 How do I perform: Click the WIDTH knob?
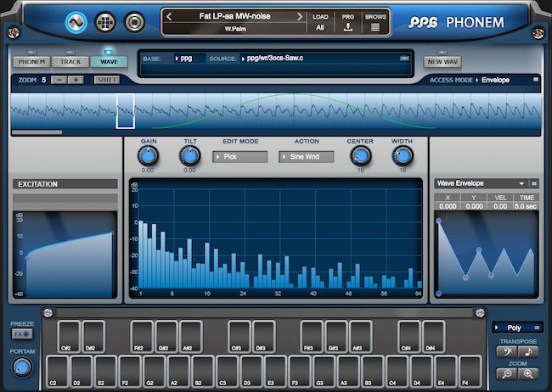403,156
